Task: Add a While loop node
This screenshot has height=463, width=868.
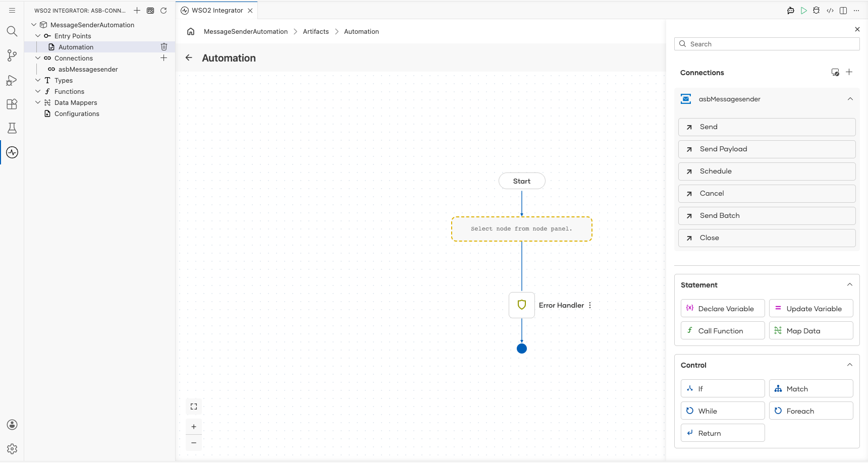Action: point(723,411)
